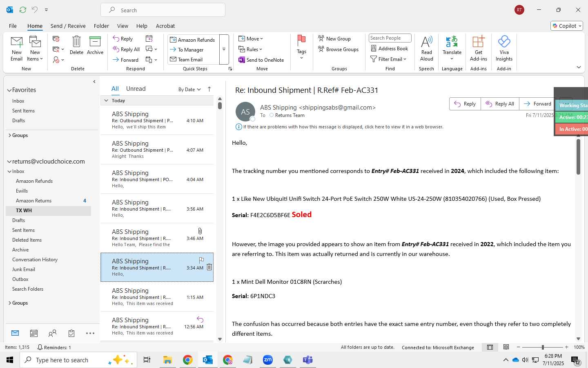Adjust the zoom slider
This screenshot has height=368, width=588.
click(x=543, y=347)
